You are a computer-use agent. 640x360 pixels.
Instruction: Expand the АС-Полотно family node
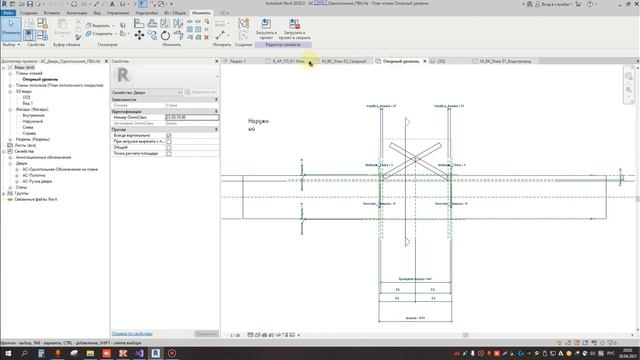pos(17,176)
